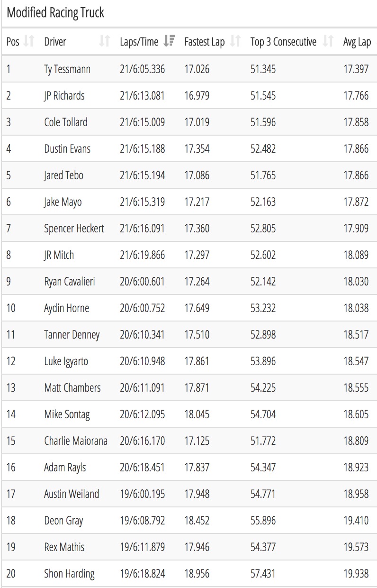Click Luke Igyarto's lap time 20/6:10.948
Viewport: 377px width, 588px height.
pos(143,361)
